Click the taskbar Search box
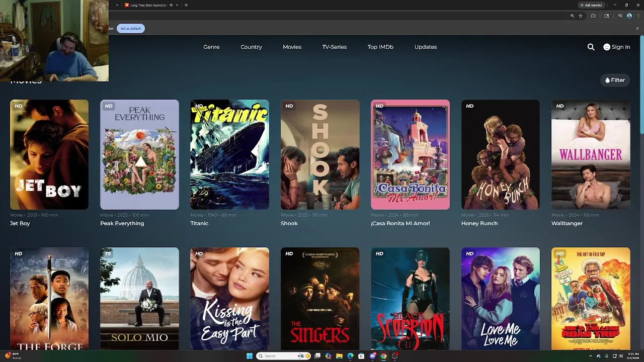 pos(284,356)
